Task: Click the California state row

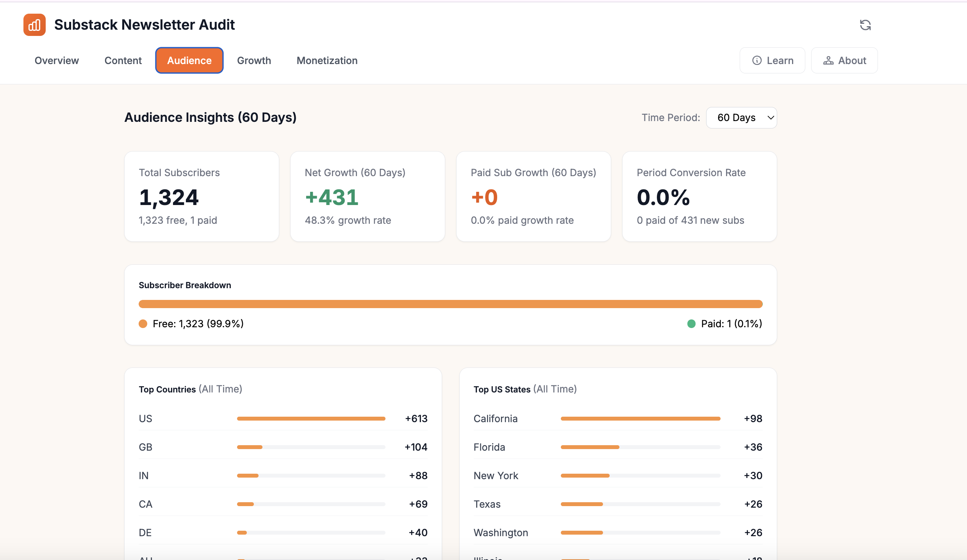Action: click(617, 419)
